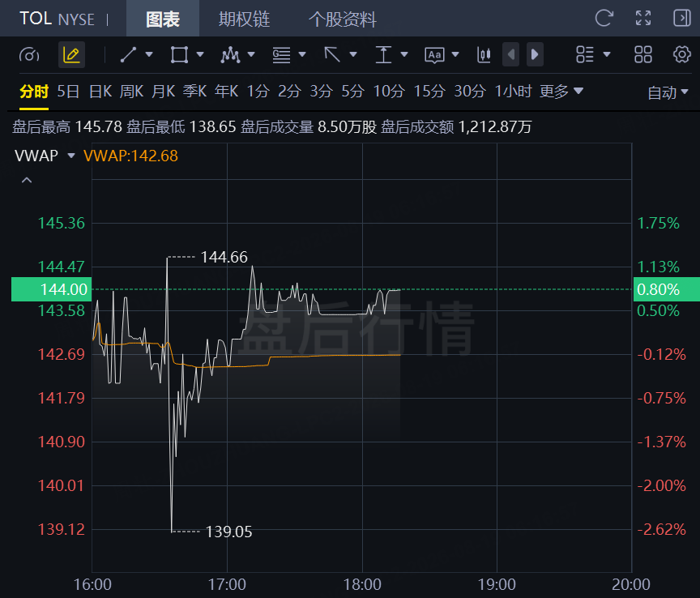This screenshot has height=598, width=700.
Task: Switch to the 图表 tab
Action: [x=163, y=19]
